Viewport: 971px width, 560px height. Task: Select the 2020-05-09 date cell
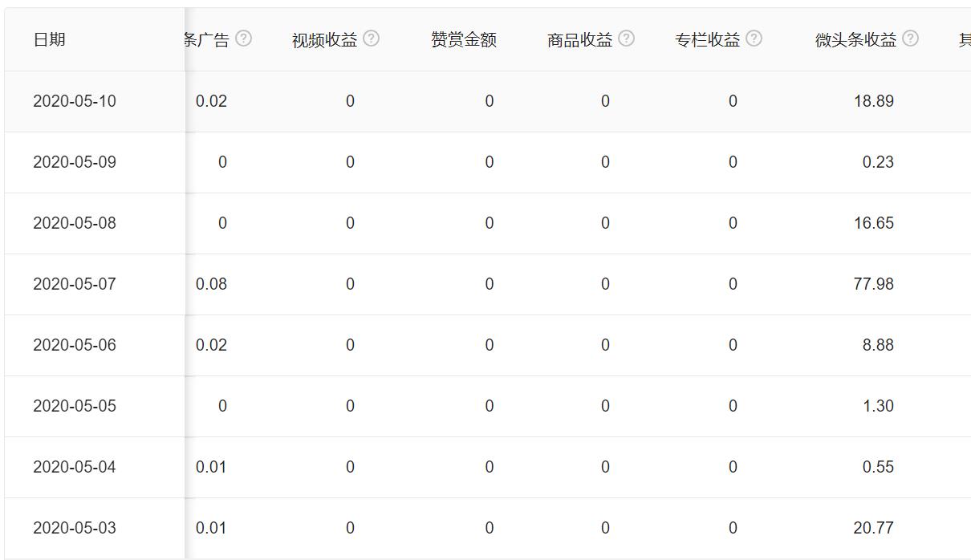75,162
